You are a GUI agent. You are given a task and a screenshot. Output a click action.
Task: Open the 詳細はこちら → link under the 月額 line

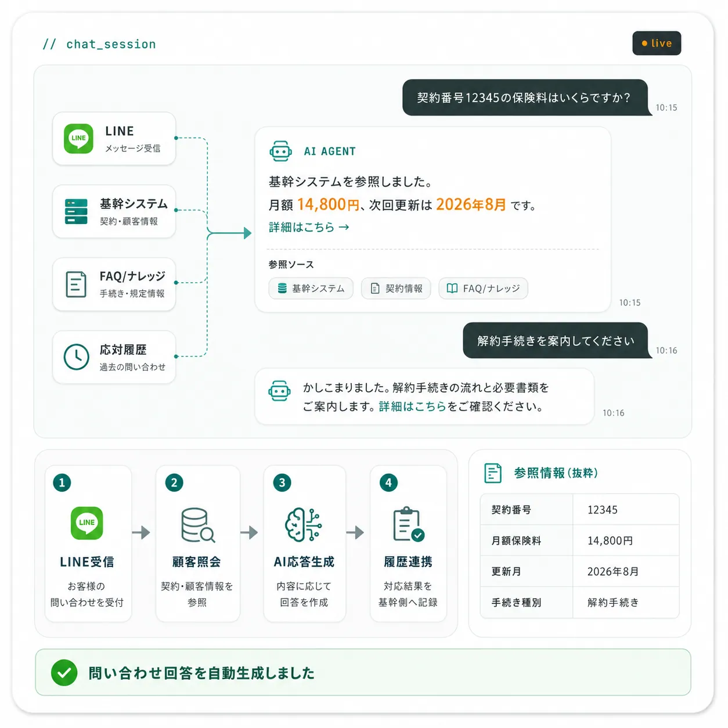pyautogui.click(x=309, y=227)
